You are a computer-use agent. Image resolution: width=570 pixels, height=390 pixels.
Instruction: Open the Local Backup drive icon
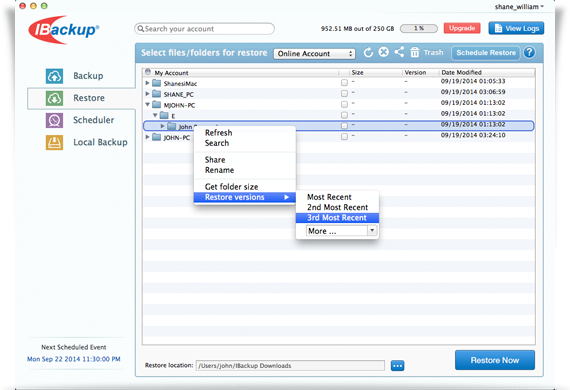[x=54, y=142]
